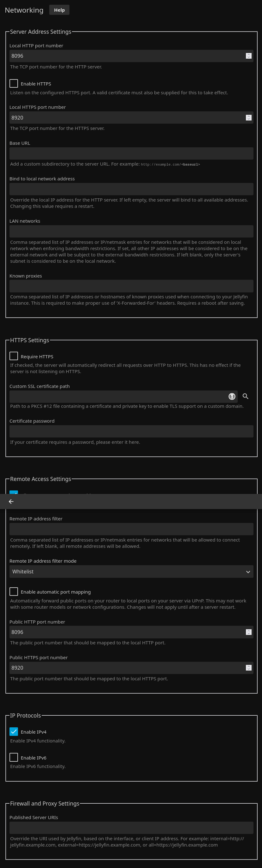Click the Public HTTP port number spinner
This screenshot has width=262, height=868.
tap(248, 632)
